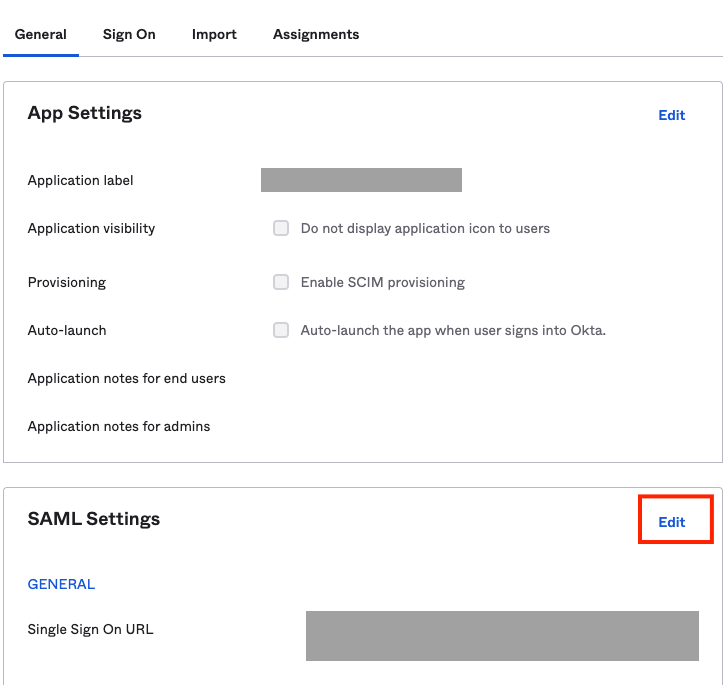
Task: Go to the Assignments tab
Action: pos(316,35)
